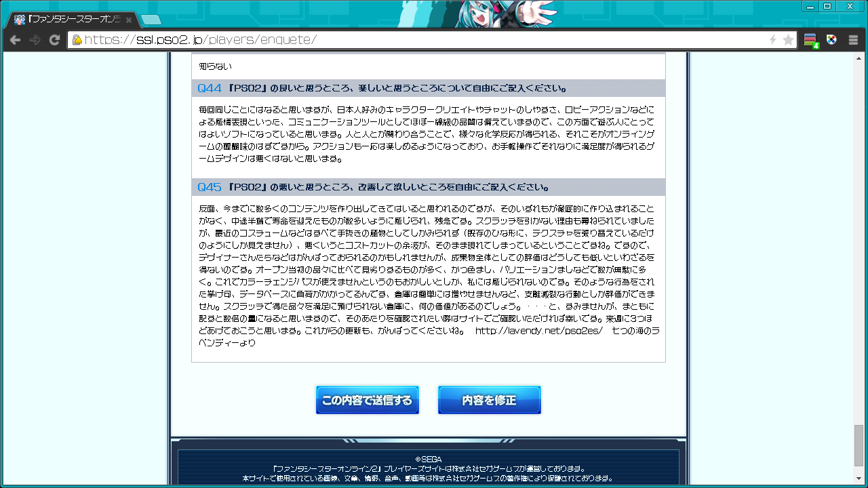
Task: Click 内容を修正 button to edit answers
Action: [490, 400]
